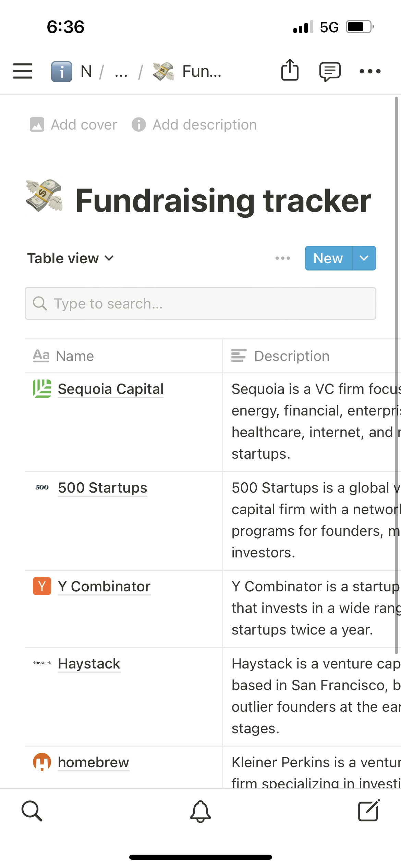401x868 pixels.
Task: Click the Type to search field
Action: point(200,303)
